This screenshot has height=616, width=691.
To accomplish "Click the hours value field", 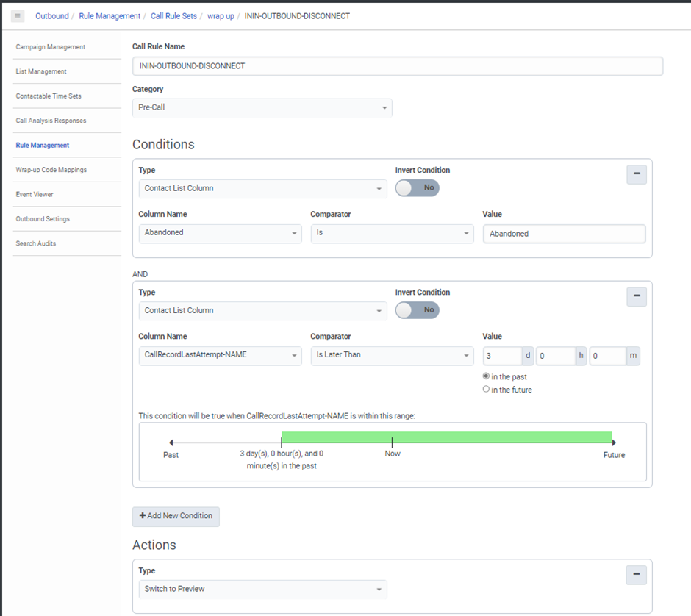I will pos(555,356).
